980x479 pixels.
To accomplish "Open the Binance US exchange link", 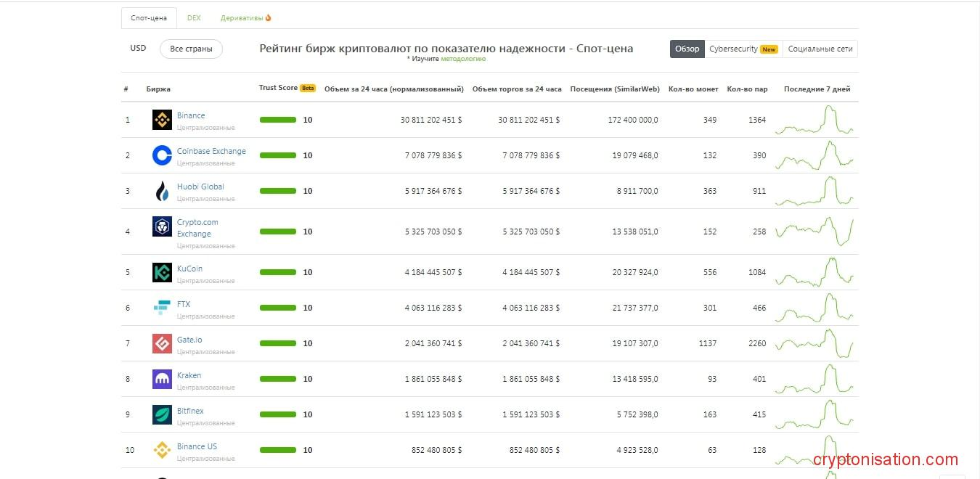I will pyautogui.click(x=197, y=446).
